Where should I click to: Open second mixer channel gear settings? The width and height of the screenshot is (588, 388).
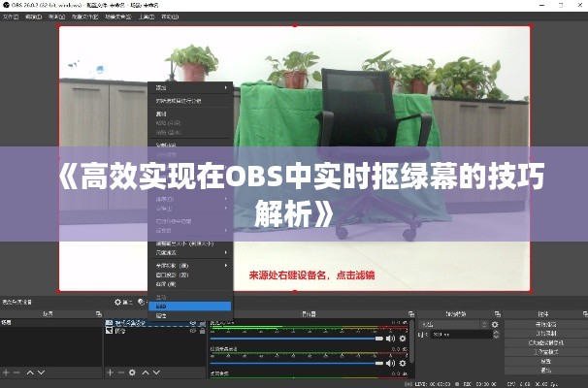click(403, 363)
